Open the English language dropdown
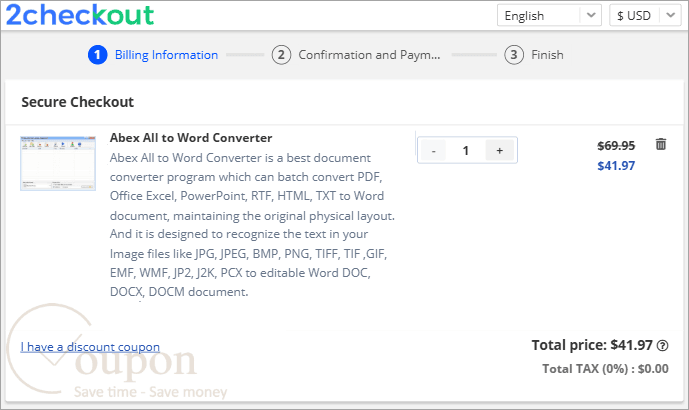Screen dimensions: 689x410 (549, 15)
